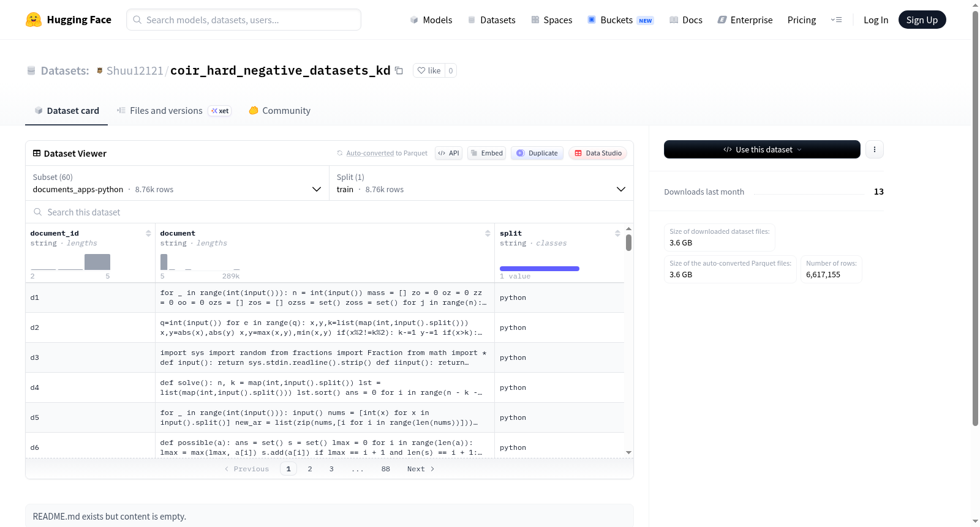Viewport: 980px width, 527px height.
Task: Open Docs in the top navigation
Action: pyautogui.click(x=686, y=20)
